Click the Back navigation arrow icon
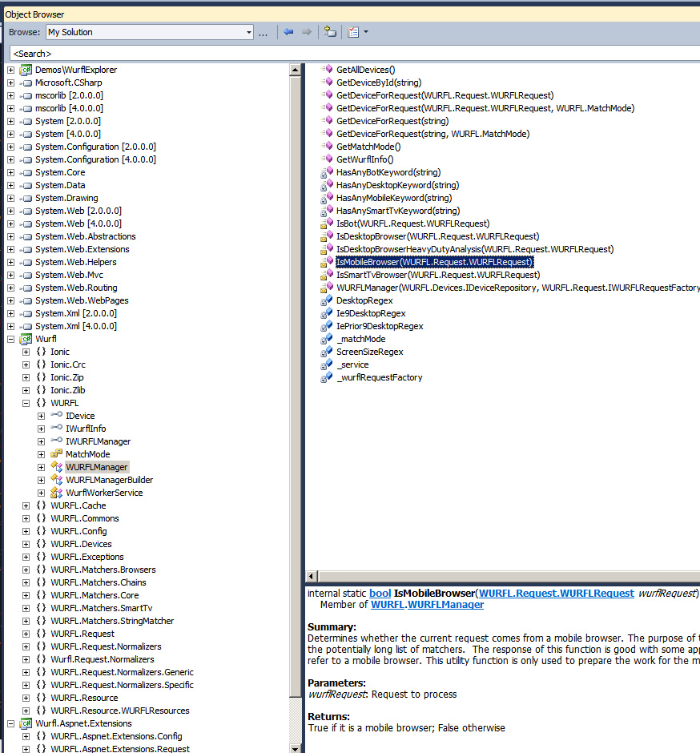 tap(288, 32)
